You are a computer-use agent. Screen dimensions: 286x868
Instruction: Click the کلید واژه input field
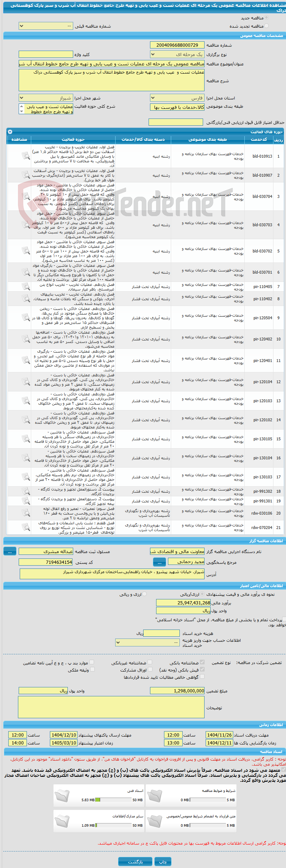tap(46, 55)
